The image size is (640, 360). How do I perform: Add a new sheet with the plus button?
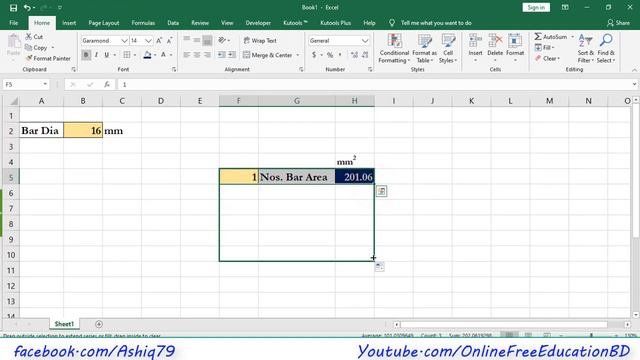point(99,324)
